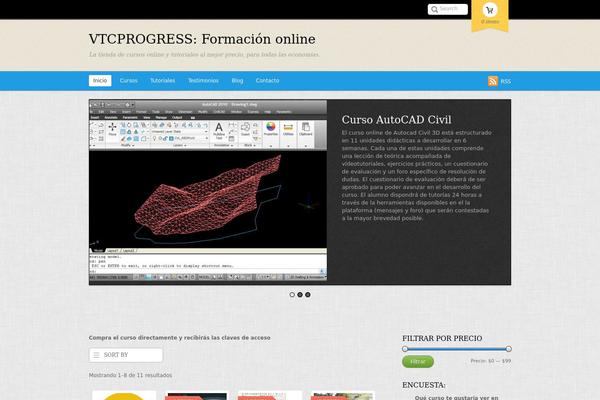The image size is (600, 400).
Task: Click the '0 items' cart label
Action: coord(490,22)
